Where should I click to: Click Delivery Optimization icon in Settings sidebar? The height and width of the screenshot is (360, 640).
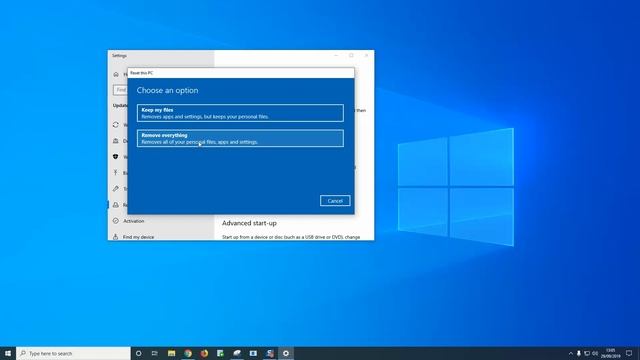pos(116,141)
